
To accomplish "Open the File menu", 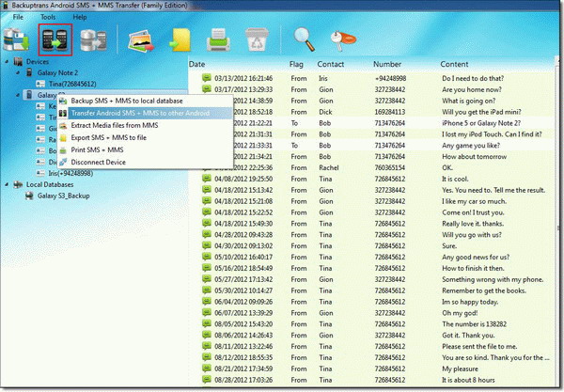I will click(18, 17).
